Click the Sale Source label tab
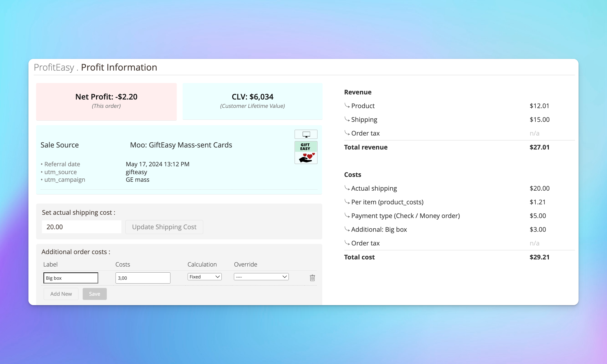Screen dimensions: 607x364 [x=59, y=145]
